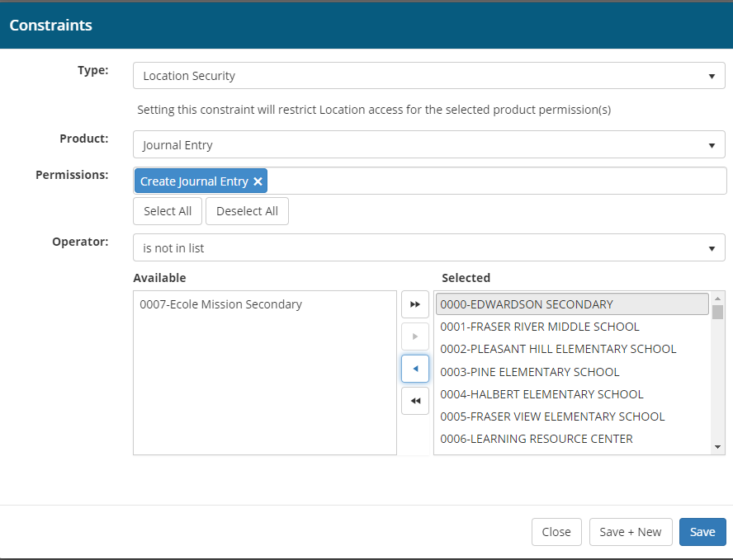Expand the Product dropdown showing Journal Entry

tap(428, 145)
